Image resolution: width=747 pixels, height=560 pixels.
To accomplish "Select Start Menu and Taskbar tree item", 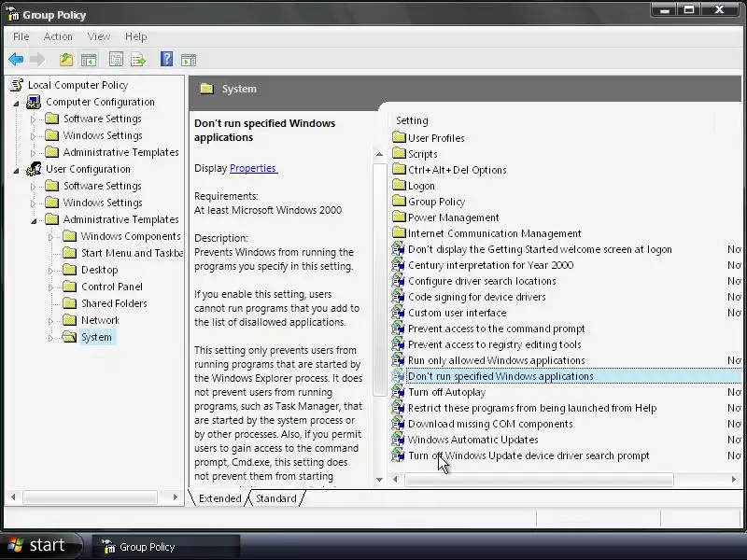I will pos(132,253).
